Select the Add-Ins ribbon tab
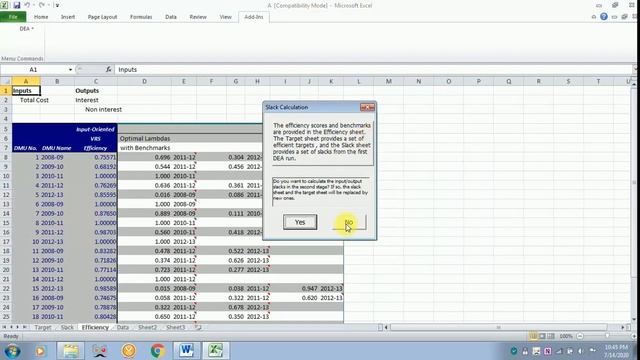The height and width of the screenshot is (360, 640). 253,17
